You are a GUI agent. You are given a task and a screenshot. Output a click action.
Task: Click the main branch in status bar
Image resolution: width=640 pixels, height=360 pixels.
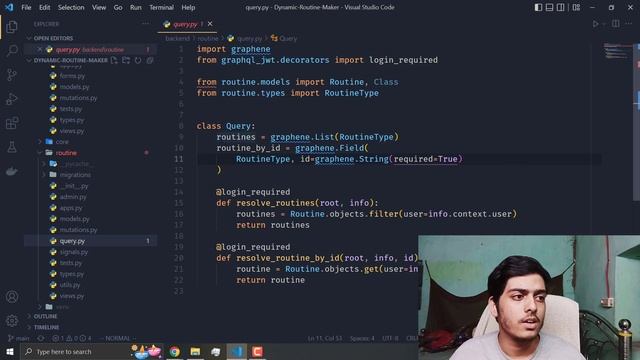[x=19, y=338]
